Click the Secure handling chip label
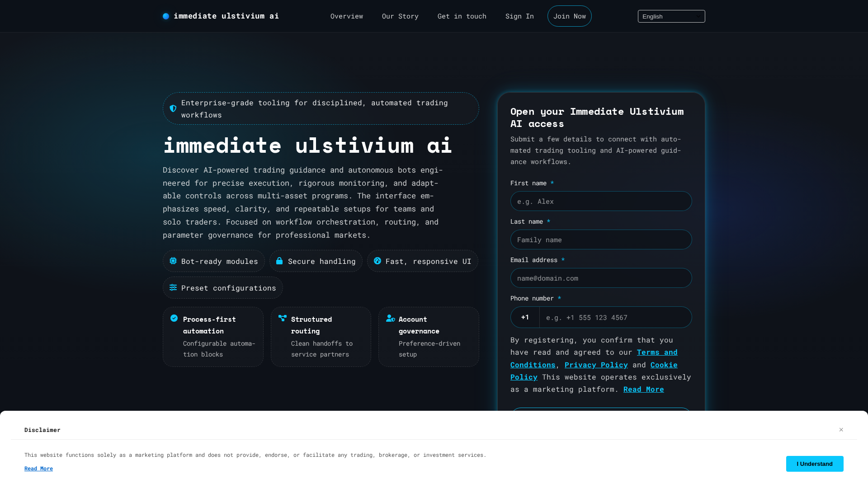 (x=322, y=261)
